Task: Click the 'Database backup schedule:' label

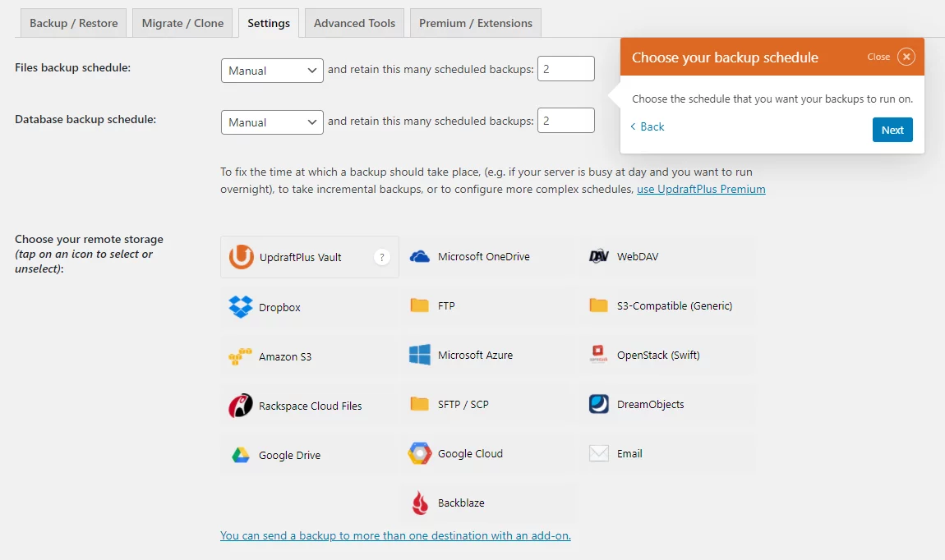Action: (x=85, y=119)
